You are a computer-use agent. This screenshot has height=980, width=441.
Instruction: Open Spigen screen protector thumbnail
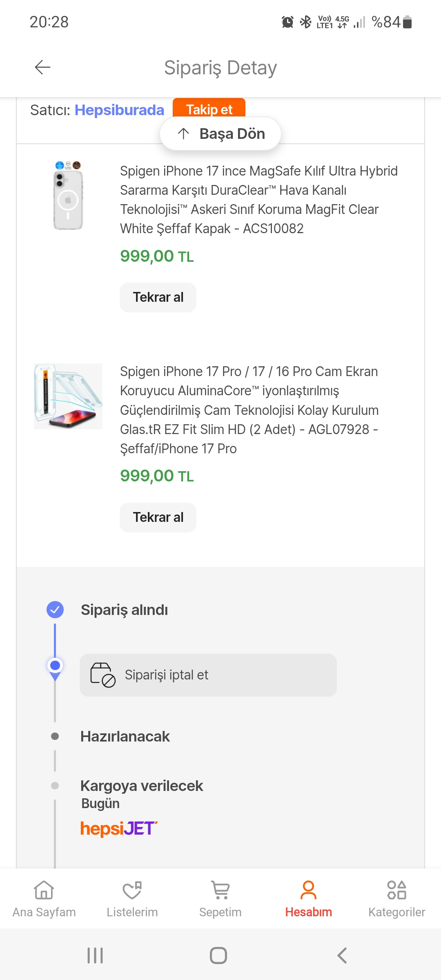pyautogui.click(x=68, y=396)
